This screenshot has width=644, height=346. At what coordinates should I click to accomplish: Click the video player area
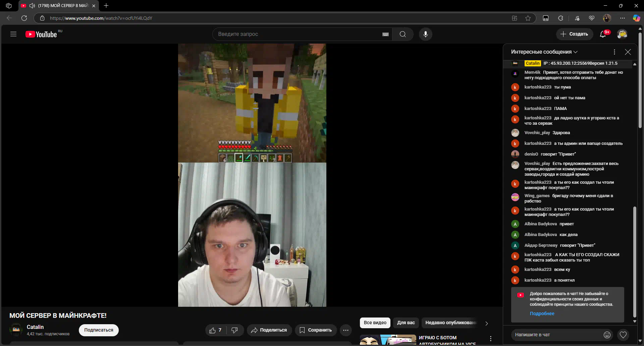coord(252,175)
